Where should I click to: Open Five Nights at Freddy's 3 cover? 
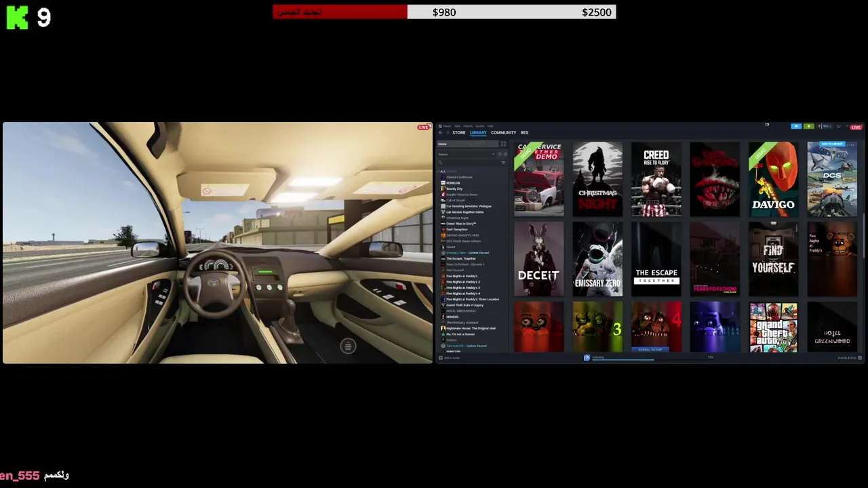point(597,327)
